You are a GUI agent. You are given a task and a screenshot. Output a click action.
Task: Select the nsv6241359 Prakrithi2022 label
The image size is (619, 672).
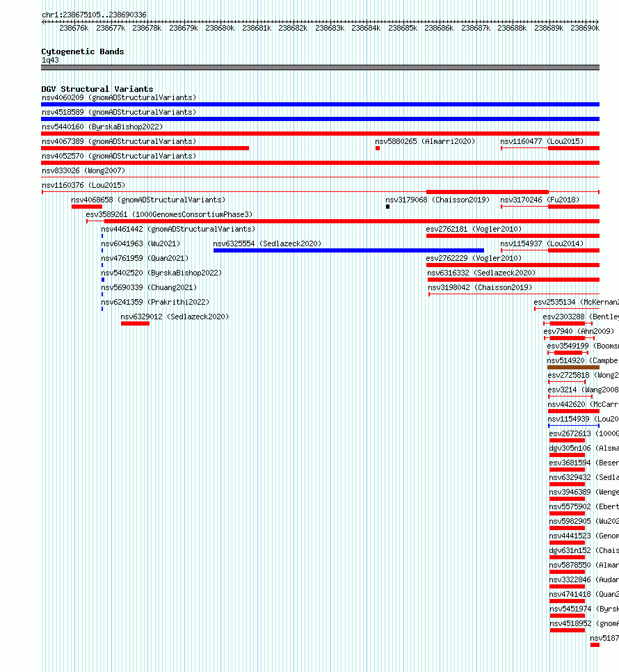click(x=155, y=302)
